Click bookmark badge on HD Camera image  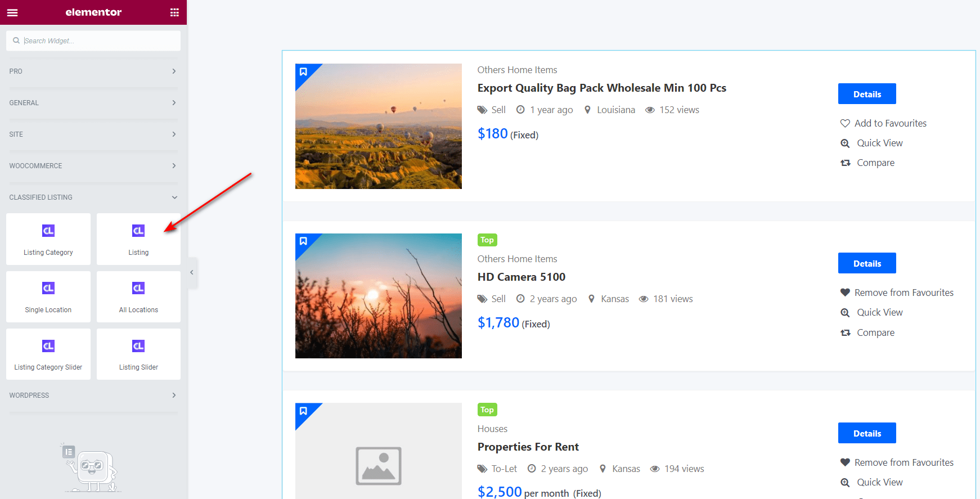tap(303, 241)
